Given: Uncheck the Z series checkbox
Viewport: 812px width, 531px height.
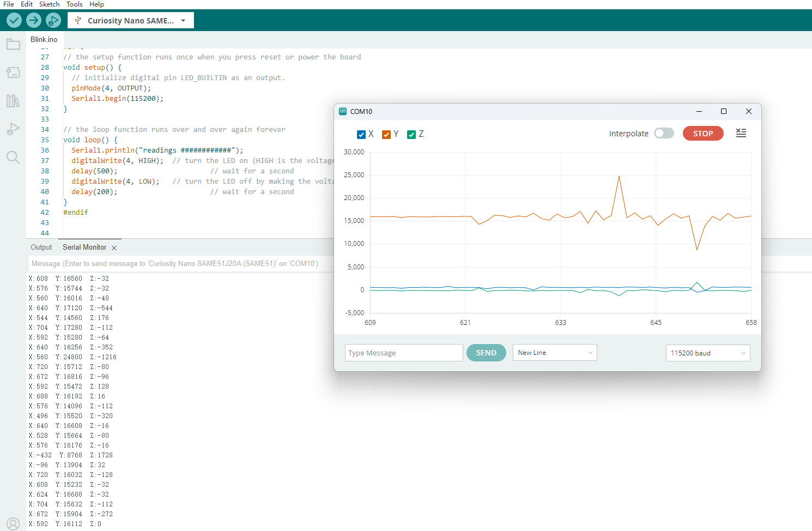Looking at the screenshot, I should pyautogui.click(x=411, y=135).
